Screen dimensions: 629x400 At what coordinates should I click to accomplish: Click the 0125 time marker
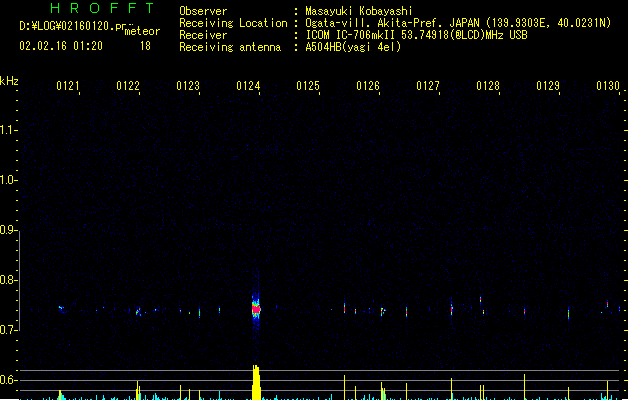click(x=308, y=86)
